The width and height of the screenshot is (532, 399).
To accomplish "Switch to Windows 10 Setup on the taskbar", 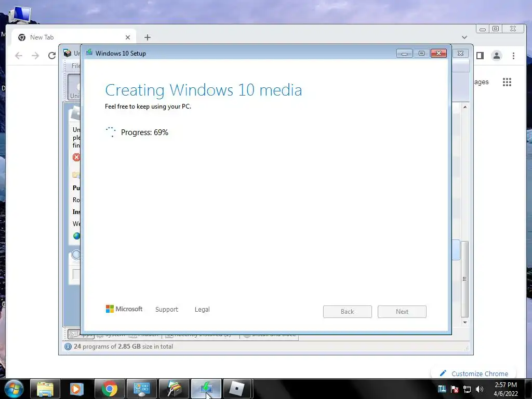I will point(206,389).
